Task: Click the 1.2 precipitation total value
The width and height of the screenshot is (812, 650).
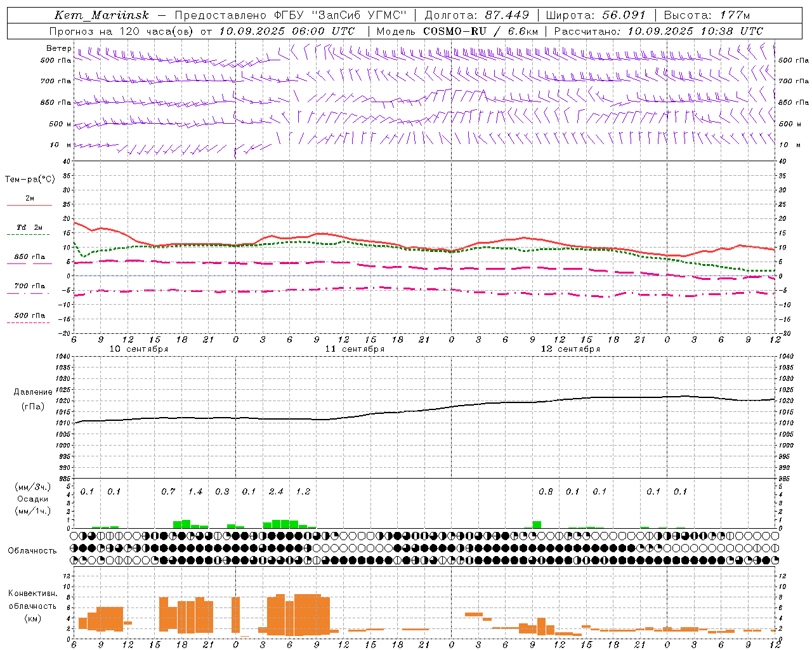Action: coord(303,491)
